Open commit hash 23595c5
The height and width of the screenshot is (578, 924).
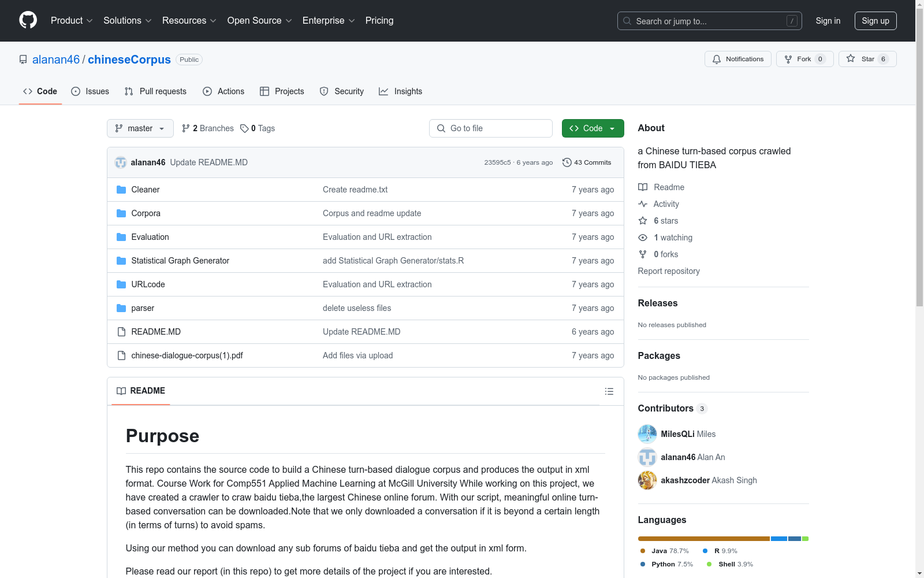point(498,162)
